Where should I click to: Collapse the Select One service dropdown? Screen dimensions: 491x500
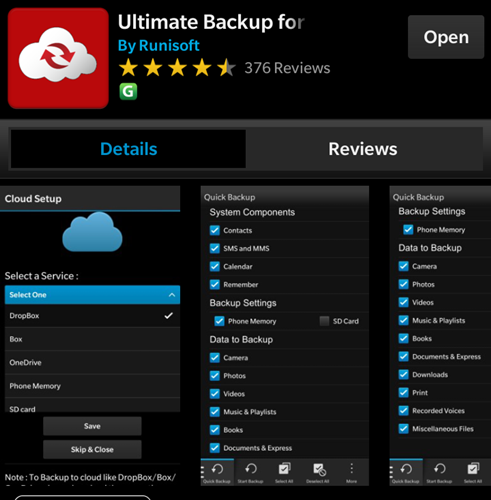point(92,295)
